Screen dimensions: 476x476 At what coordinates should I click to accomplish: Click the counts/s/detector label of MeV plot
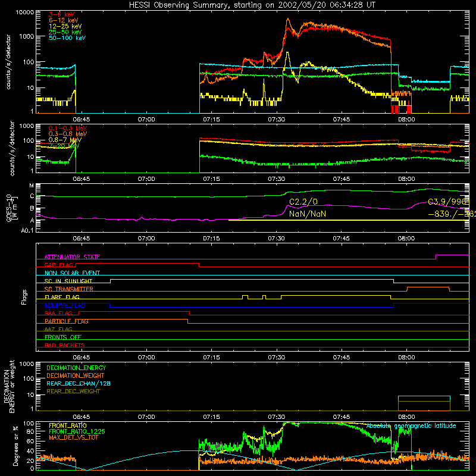12,148
